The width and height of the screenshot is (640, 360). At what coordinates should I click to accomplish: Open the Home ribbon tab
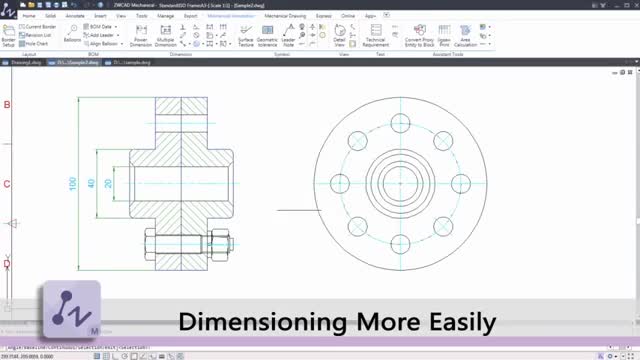tap(29, 16)
